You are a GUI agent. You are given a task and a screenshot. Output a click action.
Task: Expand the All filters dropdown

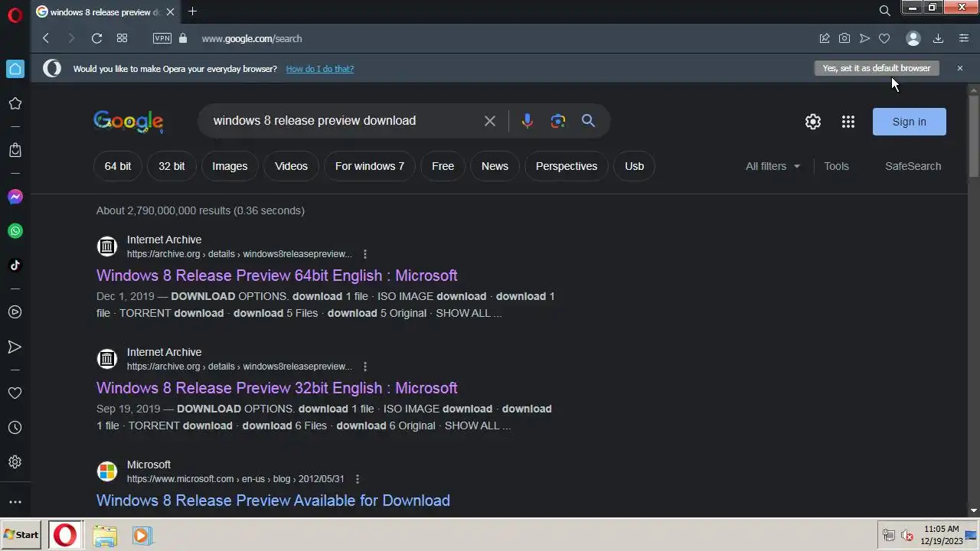tap(773, 166)
